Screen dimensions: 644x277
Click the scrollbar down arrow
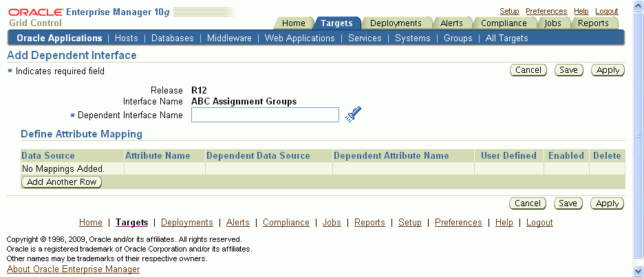[x=638, y=270]
